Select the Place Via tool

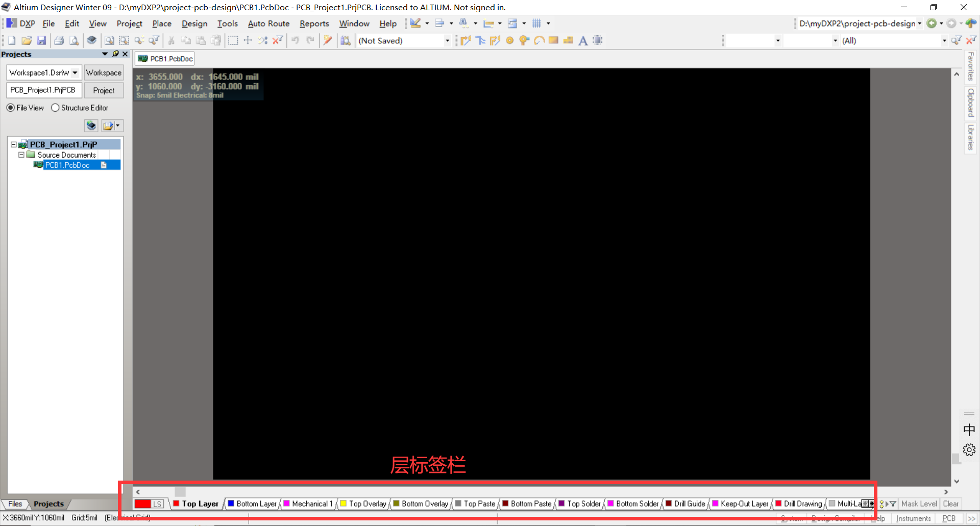(524, 40)
